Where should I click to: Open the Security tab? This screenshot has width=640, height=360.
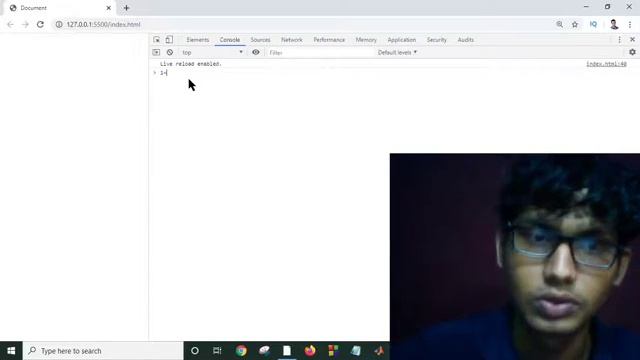pyautogui.click(x=437, y=40)
